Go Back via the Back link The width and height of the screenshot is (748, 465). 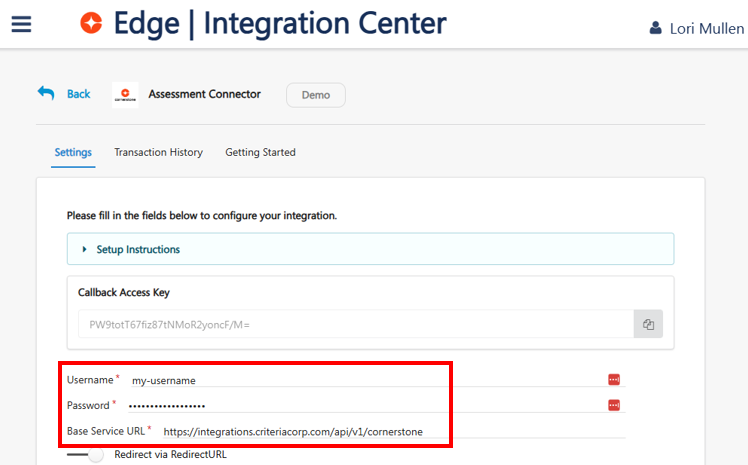point(79,94)
